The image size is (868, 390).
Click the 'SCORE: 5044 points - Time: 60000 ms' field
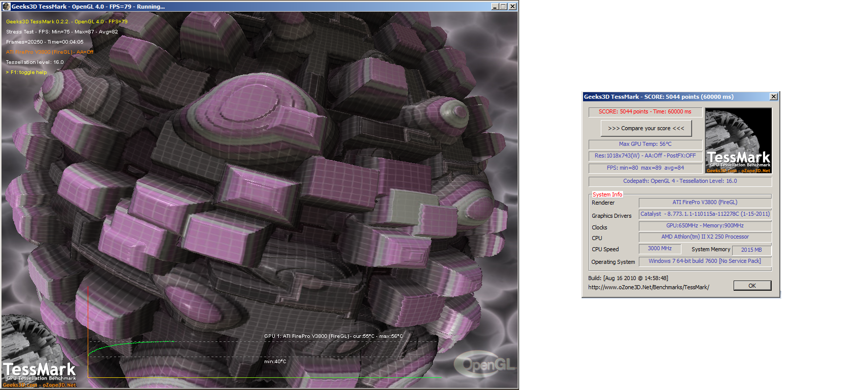click(645, 112)
